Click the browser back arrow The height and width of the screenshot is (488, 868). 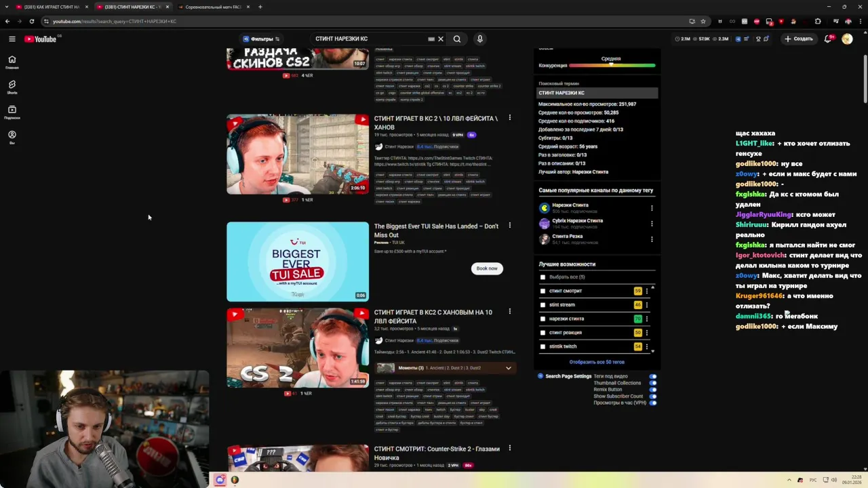[7, 21]
